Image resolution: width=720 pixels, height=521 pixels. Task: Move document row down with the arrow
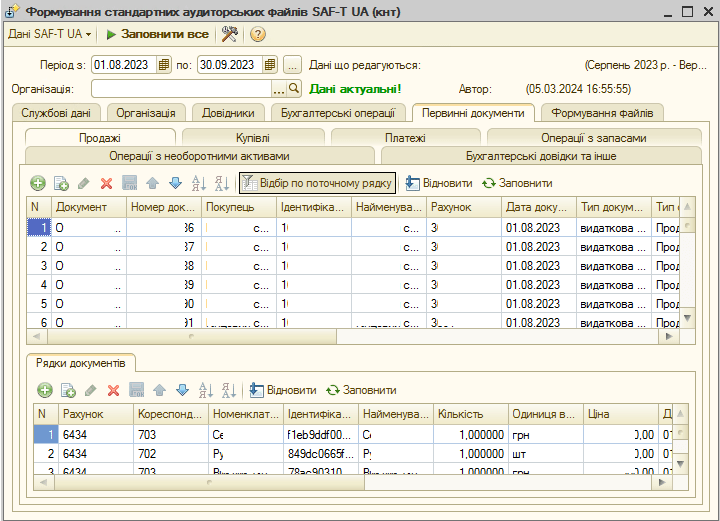click(175, 183)
